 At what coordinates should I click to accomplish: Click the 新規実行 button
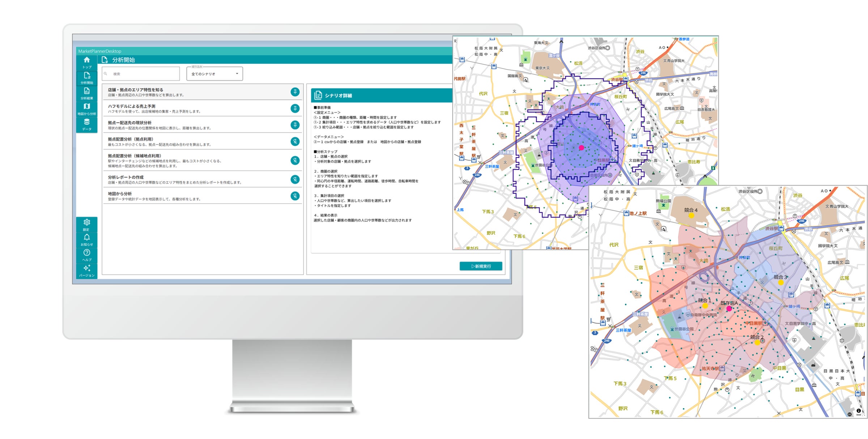coord(481,266)
